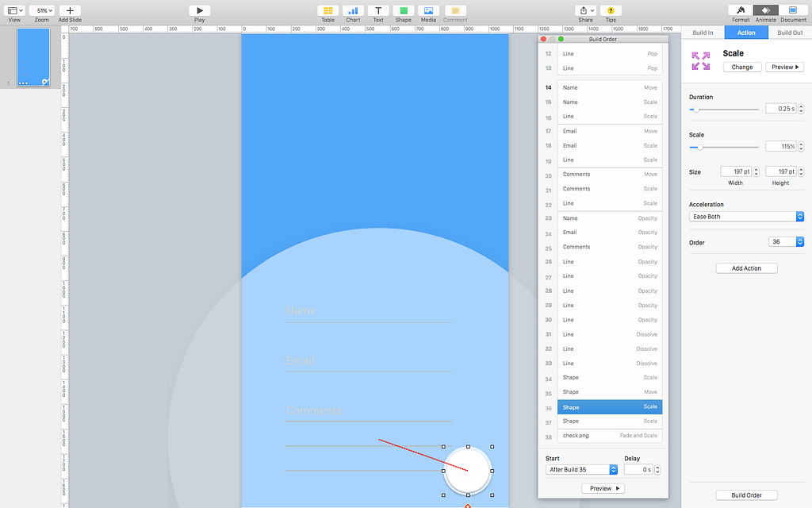This screenshot has width=812, height=508.
Task: Preview the Scale action in inspector
Action: point(784,67)
